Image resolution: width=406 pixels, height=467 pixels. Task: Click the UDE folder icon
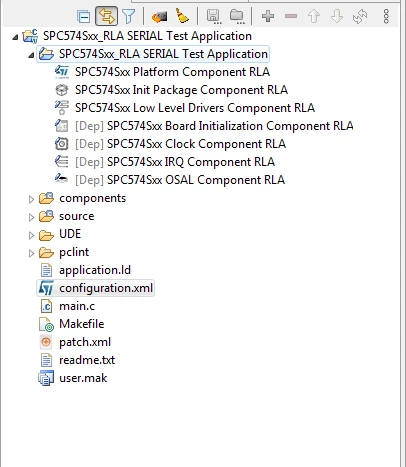pyautogui.click(x=46, y=234)
